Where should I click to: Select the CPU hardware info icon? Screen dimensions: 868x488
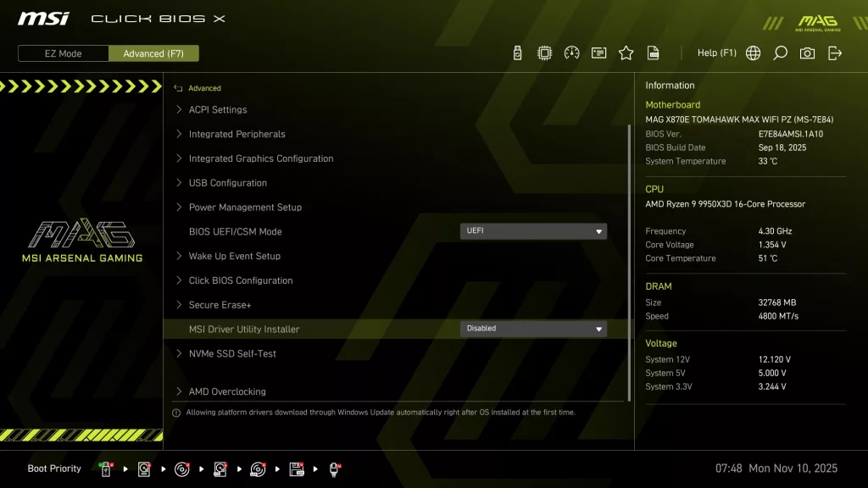[x=544, y=53]
